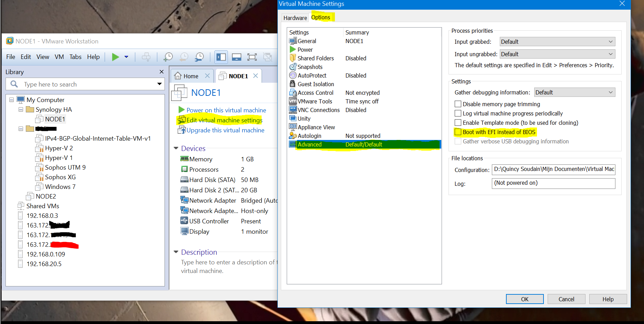The image size is (644, 324).
Task: Open the Input grabbed priority dropdown
Action: tap(557, 42)
